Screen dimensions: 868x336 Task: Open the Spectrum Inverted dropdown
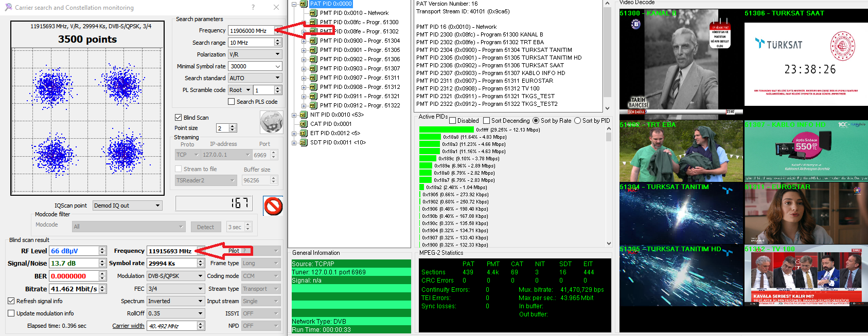[176, 301]
